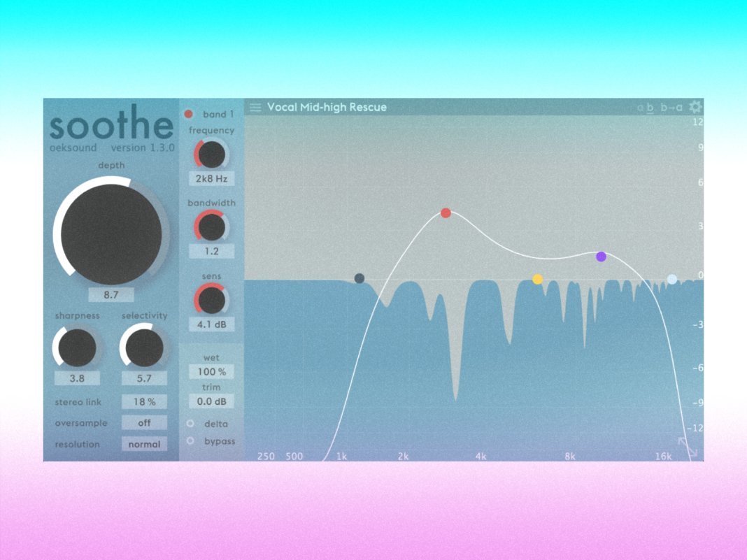Select the dark blue low-cut node
The image size is (747, 560).
[x=360, y=278]
